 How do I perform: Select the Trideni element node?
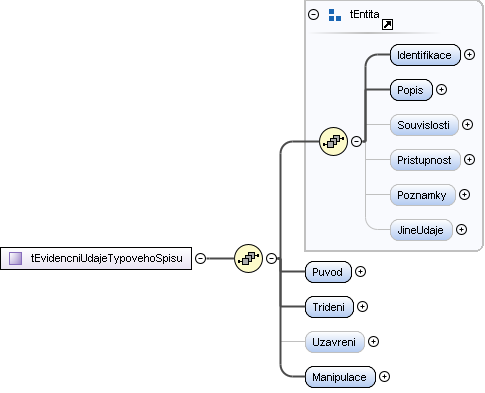tap(329, 307)
